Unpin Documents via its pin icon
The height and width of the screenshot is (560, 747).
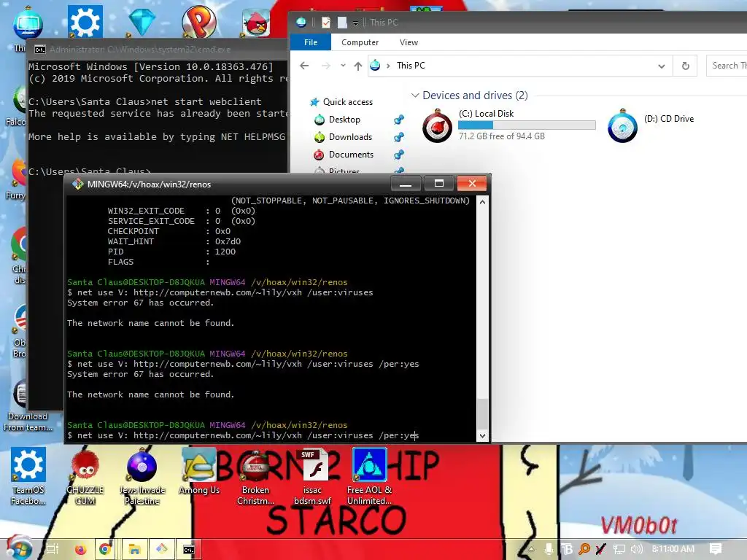pos(399,155)
